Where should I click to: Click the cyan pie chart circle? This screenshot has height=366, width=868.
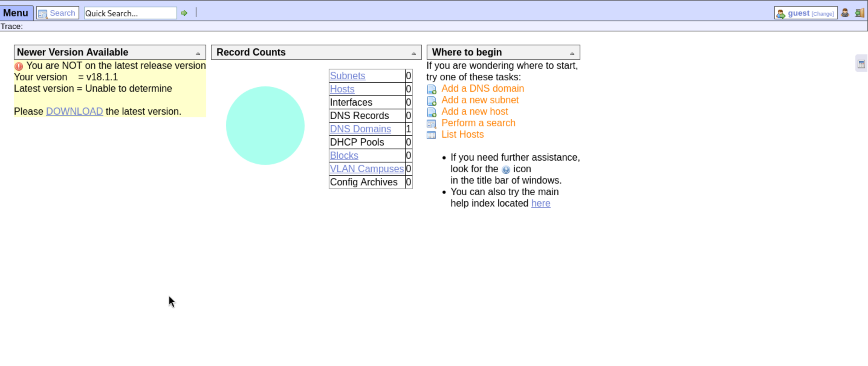click(265, 126)
